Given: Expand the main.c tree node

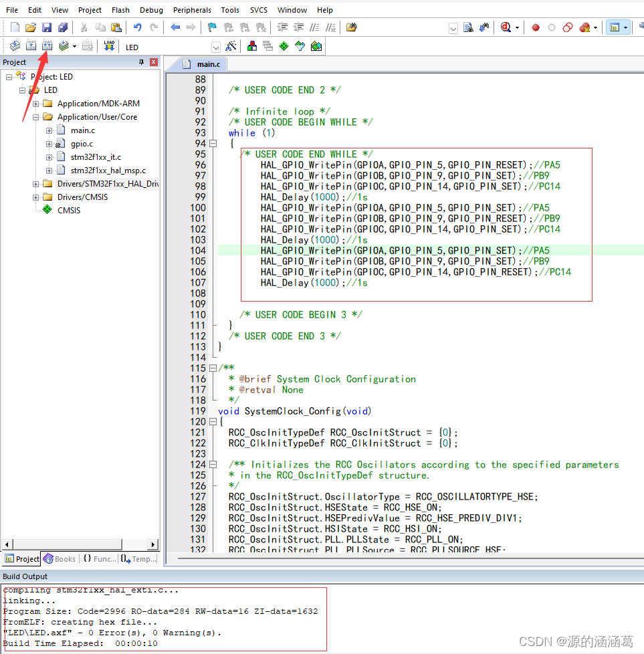Looking at the screenshot, I should (x=49, y=130).
